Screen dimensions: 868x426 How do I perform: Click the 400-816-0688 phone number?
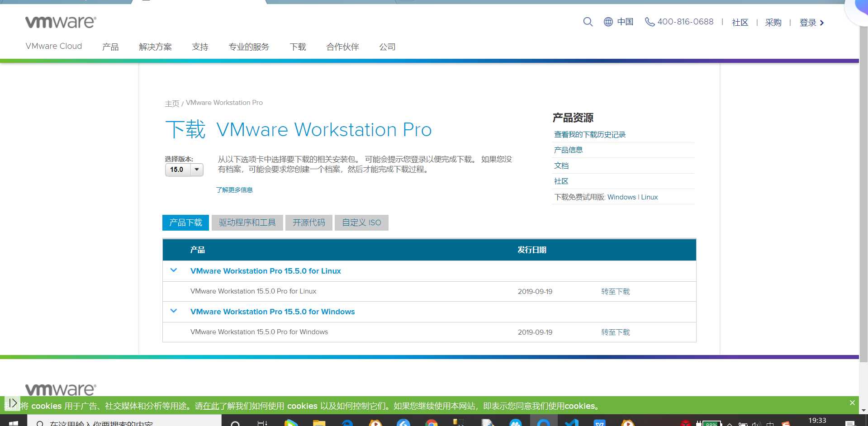(685, 22)
